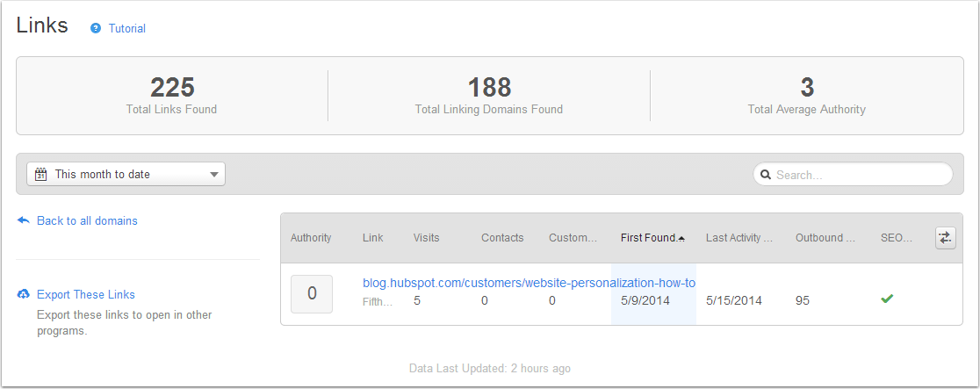
Task: Open the column swap settings icon
Action: coord(945,237)
